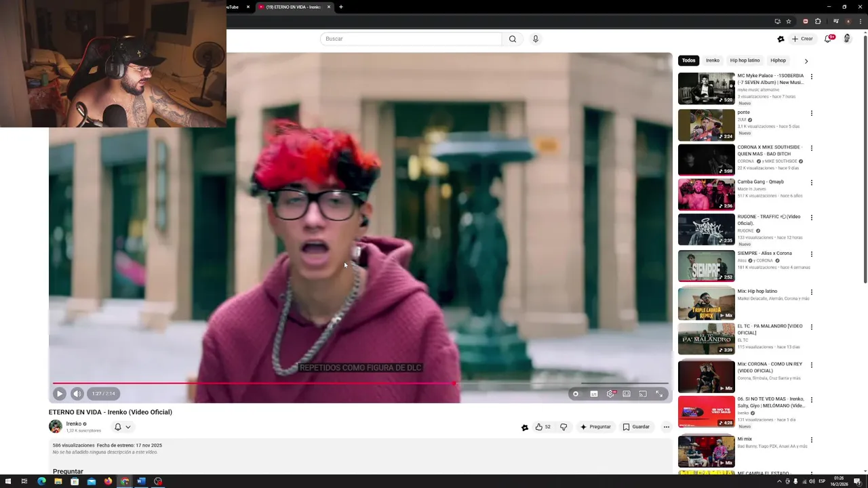This screenshot has width=868, height=488.
Task: Bookmark this page with star icon
Action: pos(789,21)
